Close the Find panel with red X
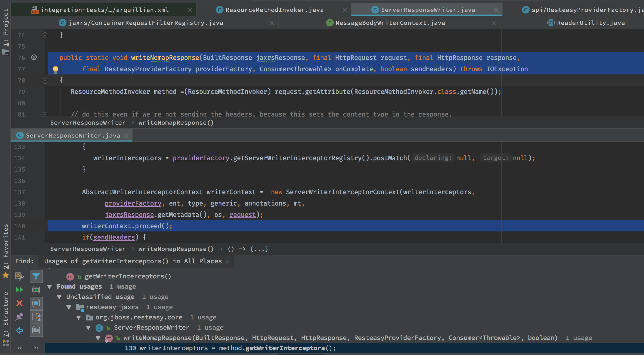Screen dimensions: 644x355 [x=19, y=303]
